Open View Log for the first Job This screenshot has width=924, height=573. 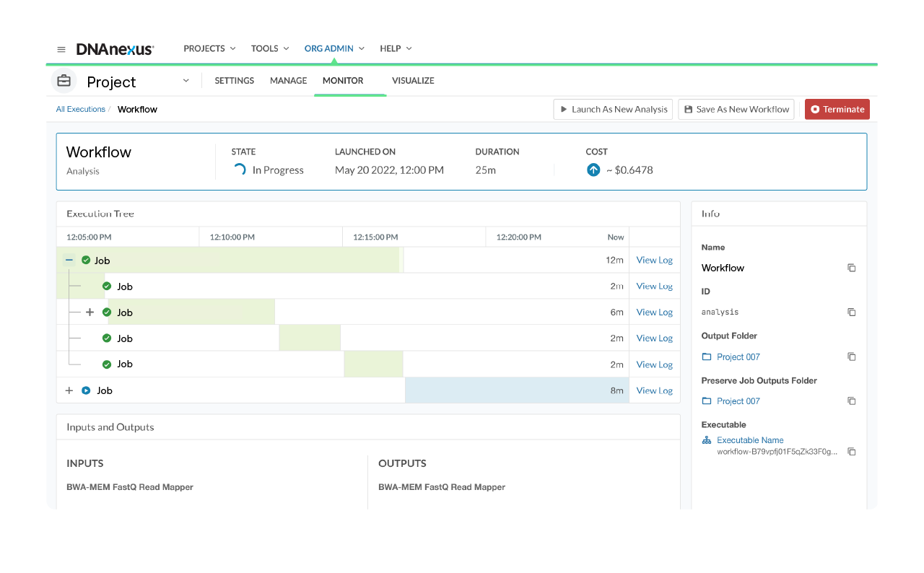[654, 260]
